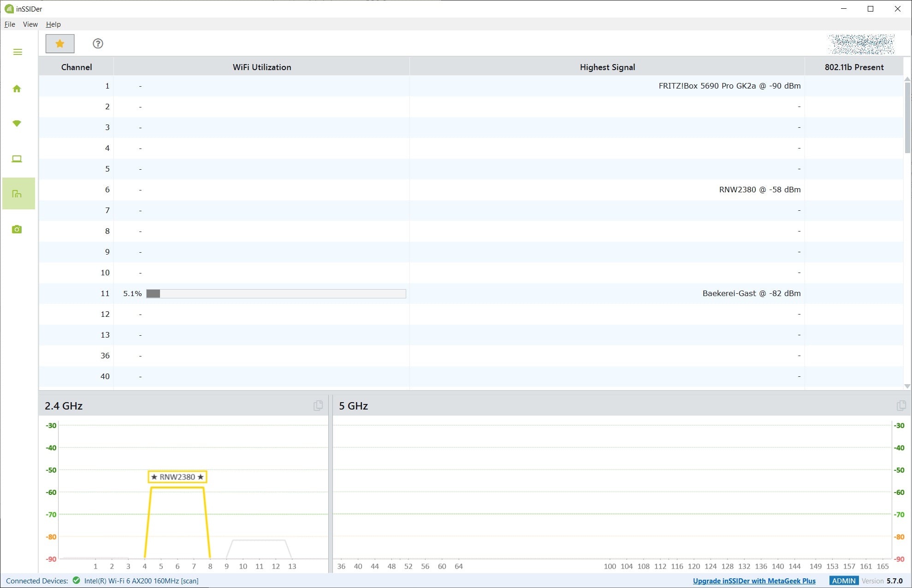This screenshot has height=588, width=912.
Task: Go to the Home sidebar icon
Action: tap(17, 89)
